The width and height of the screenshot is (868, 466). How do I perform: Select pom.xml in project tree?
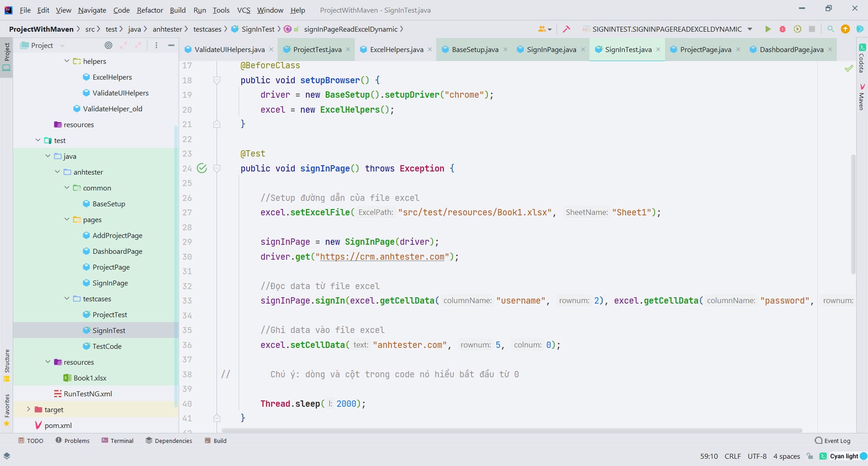tap(53, 425)
